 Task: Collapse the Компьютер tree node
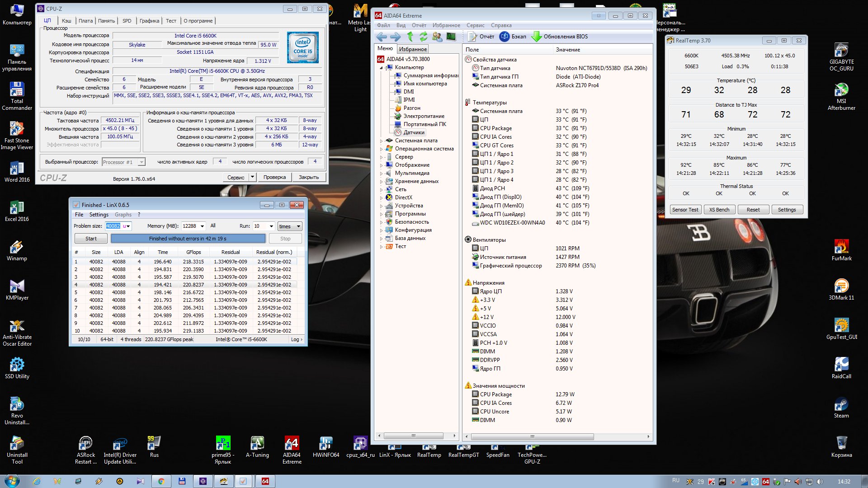tap(381, 68)
